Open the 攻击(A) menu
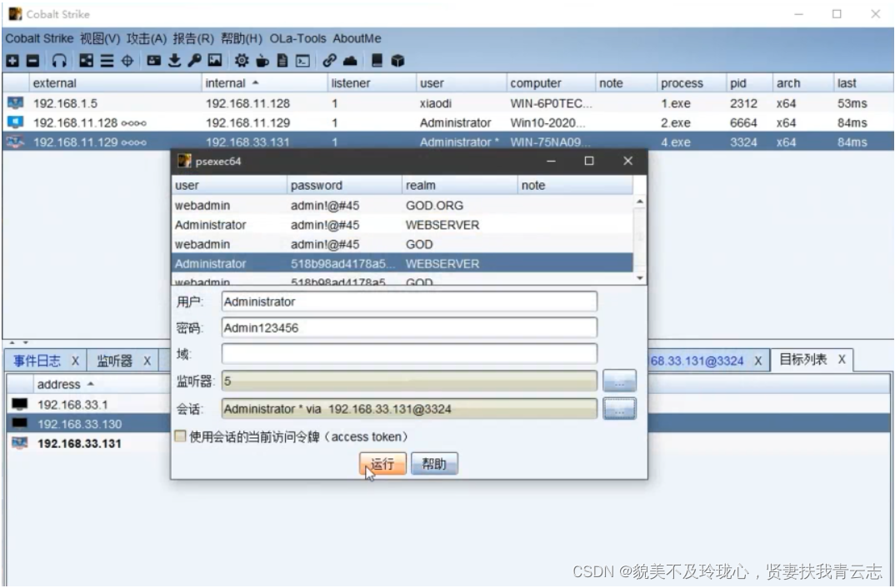This screenshot has height=588, width=895. [x=147, y=38]
